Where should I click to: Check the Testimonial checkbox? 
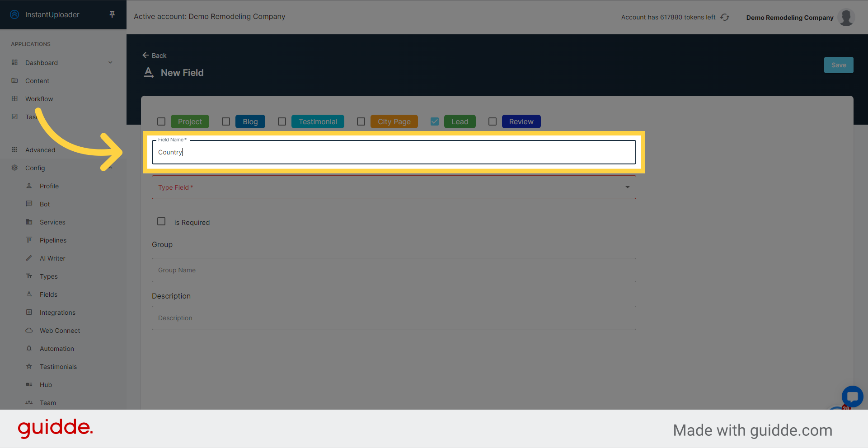282,121
